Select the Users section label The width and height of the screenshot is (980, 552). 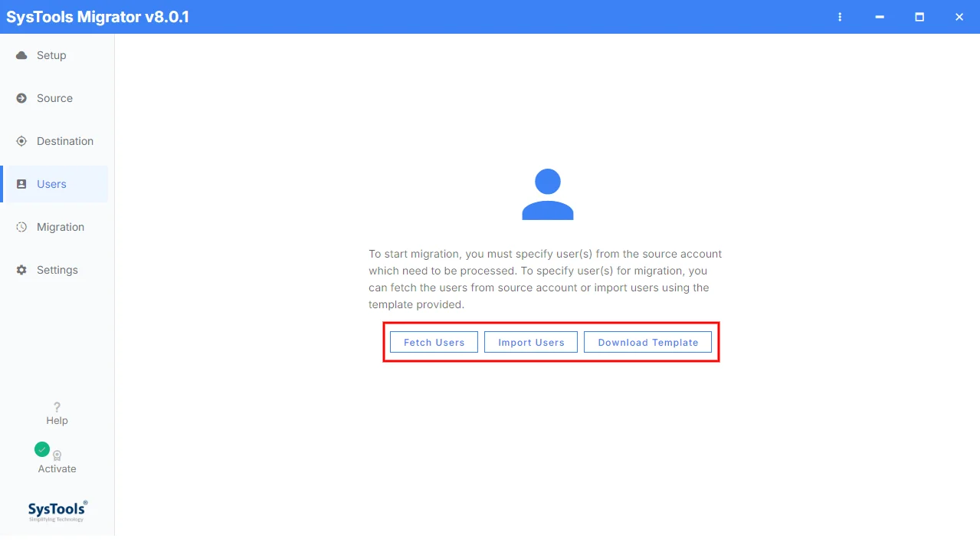tap(51, 184)
